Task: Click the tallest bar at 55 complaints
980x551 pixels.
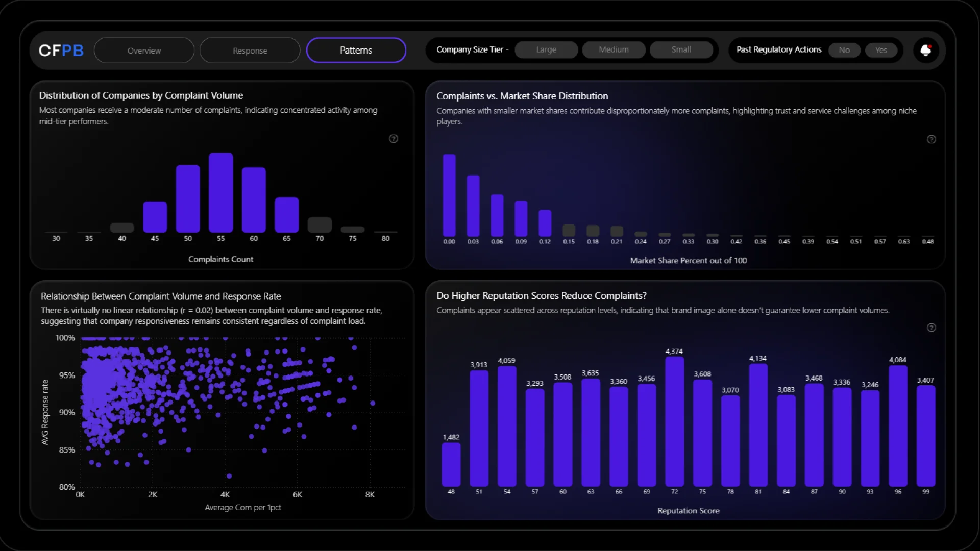Action: 220,193
